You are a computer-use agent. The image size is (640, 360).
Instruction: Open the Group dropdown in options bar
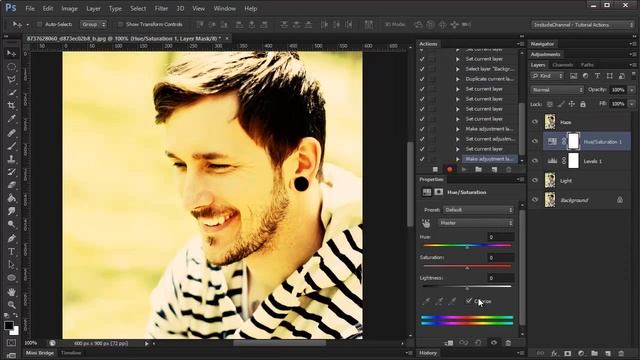click(x=93, y=24)
